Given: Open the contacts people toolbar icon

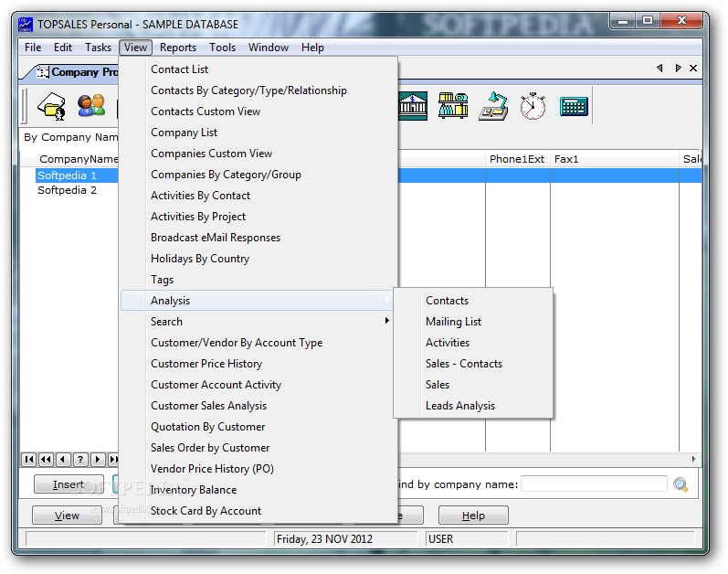Looking at the screenshot, I should click(91, 106).
